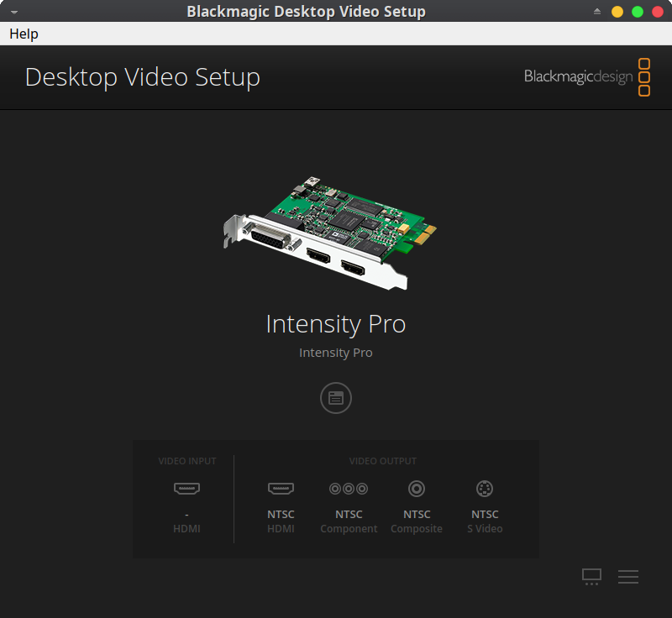Click the small Intensity Pro subtitle text
The height and width of the screenshot is (618, 672).
pyautogui.click(x=336, y=353)
